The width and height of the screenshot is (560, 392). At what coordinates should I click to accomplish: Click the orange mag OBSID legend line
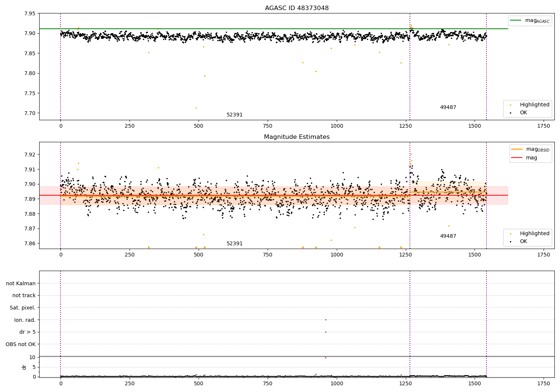pos(517,149)
